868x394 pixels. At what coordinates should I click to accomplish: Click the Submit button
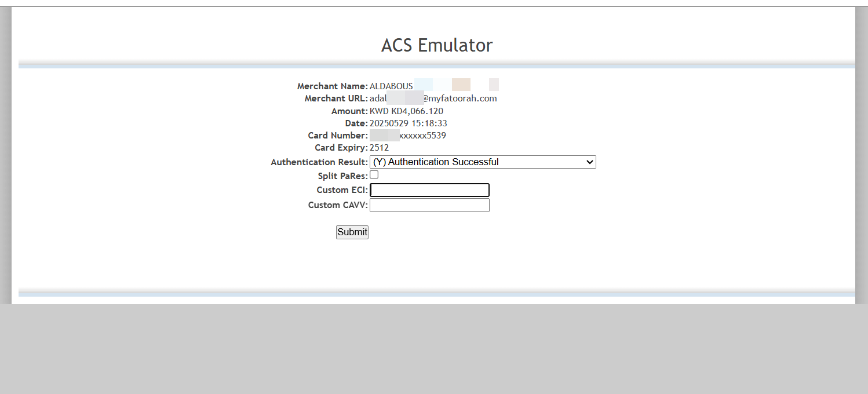[352, 232]
